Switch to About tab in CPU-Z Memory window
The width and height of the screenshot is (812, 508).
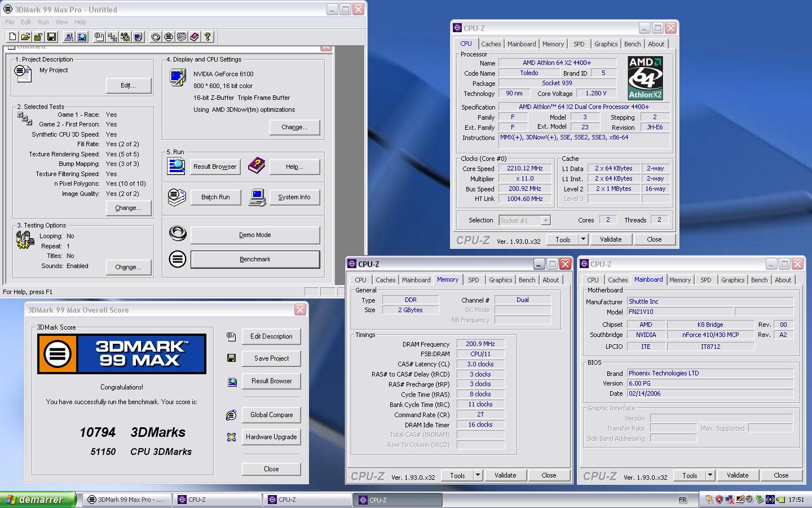point(550,280)
